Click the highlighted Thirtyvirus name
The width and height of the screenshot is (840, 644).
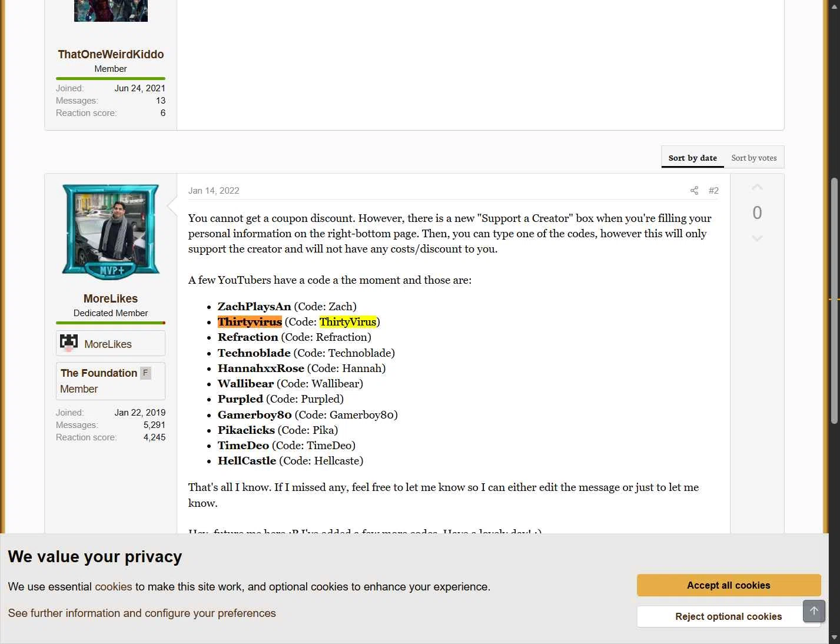pyautogui.click(x=250, y=322)
